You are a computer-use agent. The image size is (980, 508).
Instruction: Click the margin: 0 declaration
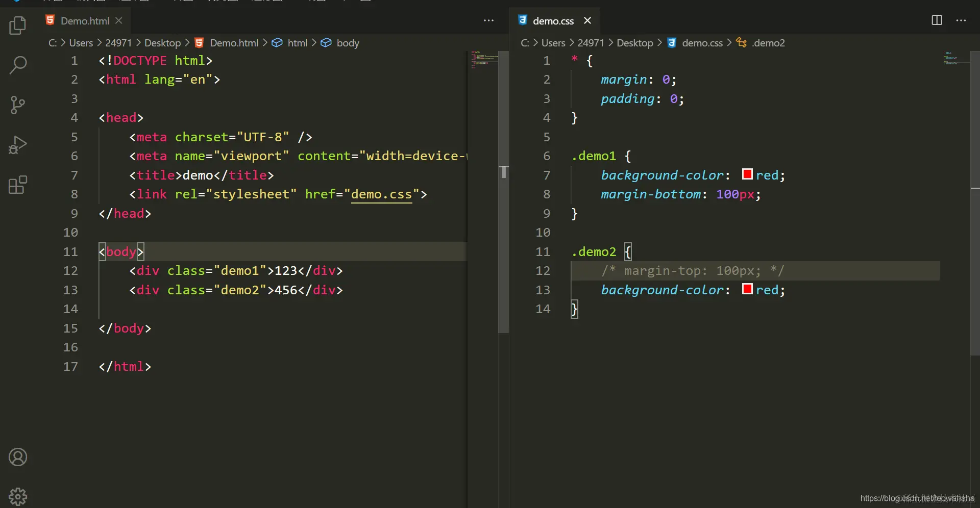pyautogui.click(x=639, y=80)
